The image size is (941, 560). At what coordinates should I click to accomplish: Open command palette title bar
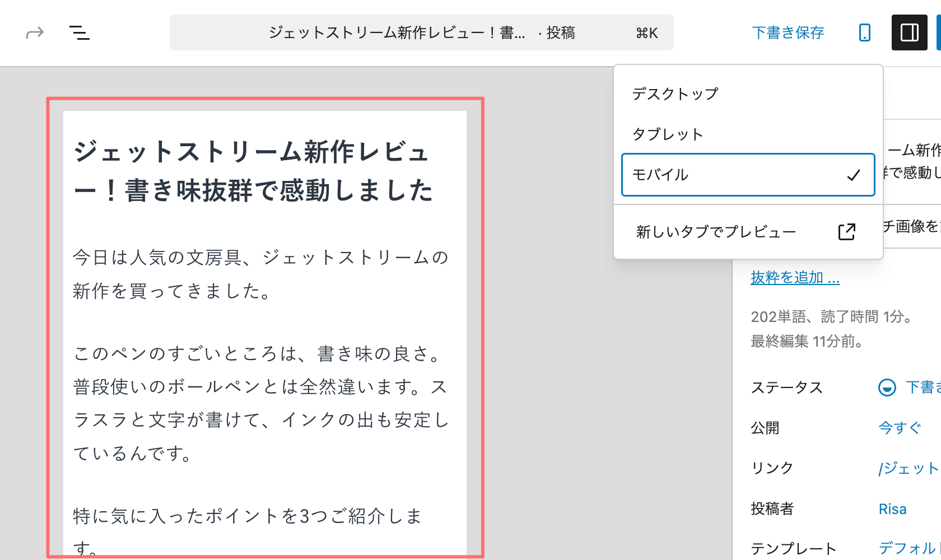[422, 32]
